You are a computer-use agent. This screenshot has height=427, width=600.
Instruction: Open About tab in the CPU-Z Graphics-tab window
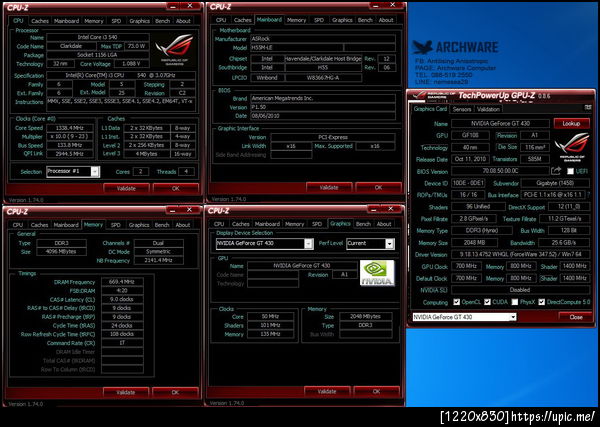(x=384, y=224)
